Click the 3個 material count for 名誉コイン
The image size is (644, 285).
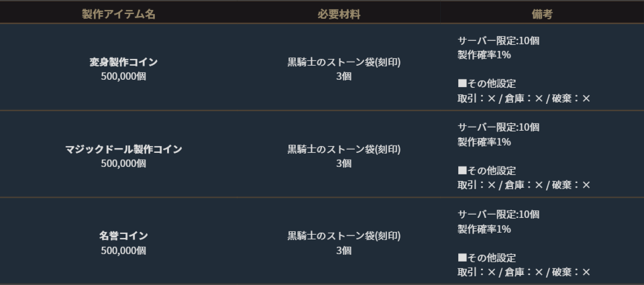pos(343,251)
